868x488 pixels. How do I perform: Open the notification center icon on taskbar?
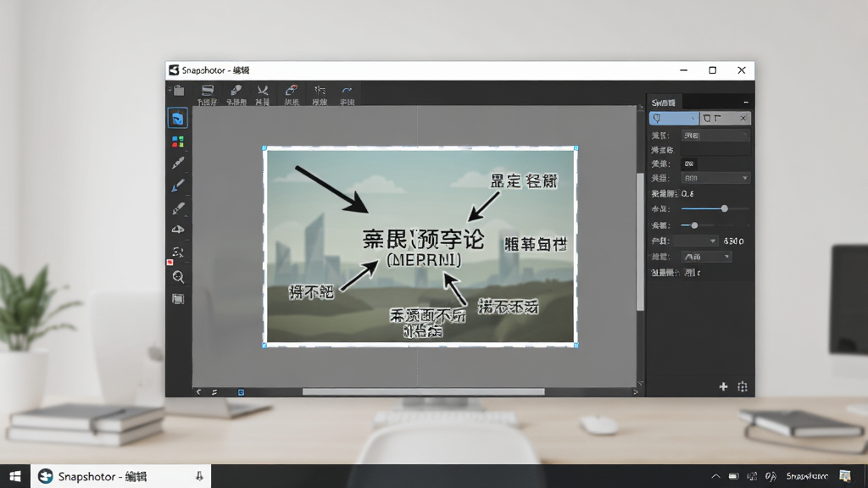tap(845, 476)
